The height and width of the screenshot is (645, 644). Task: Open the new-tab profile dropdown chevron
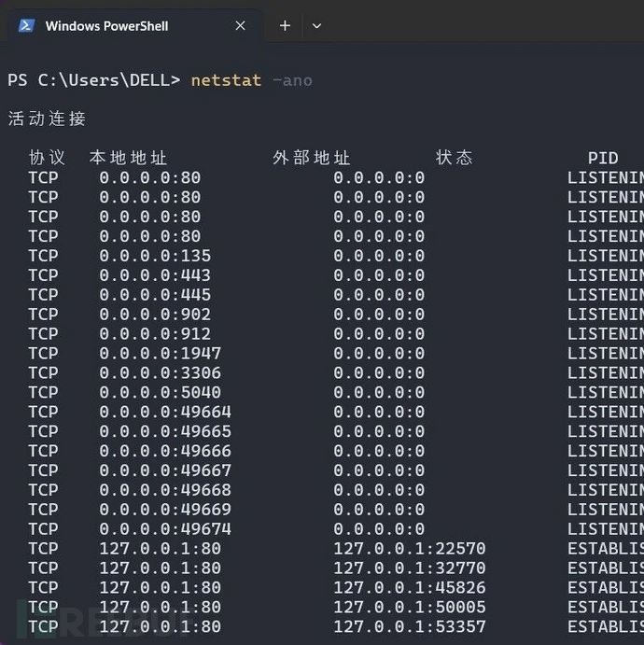pyautogui.click(x=316, y=26)
